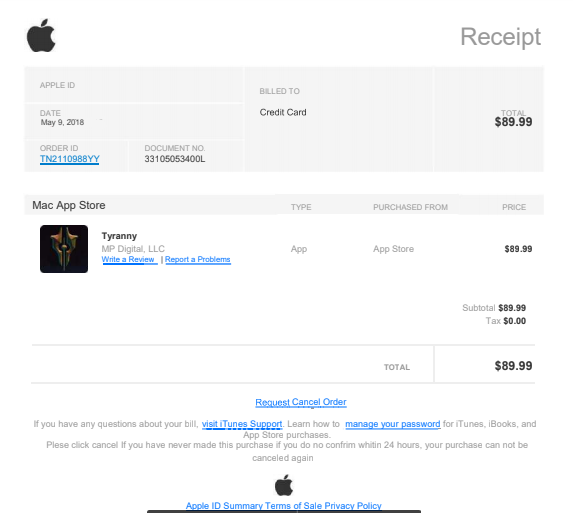
Task: Click the May 9, 2018 date
Action: coord(62,122)
